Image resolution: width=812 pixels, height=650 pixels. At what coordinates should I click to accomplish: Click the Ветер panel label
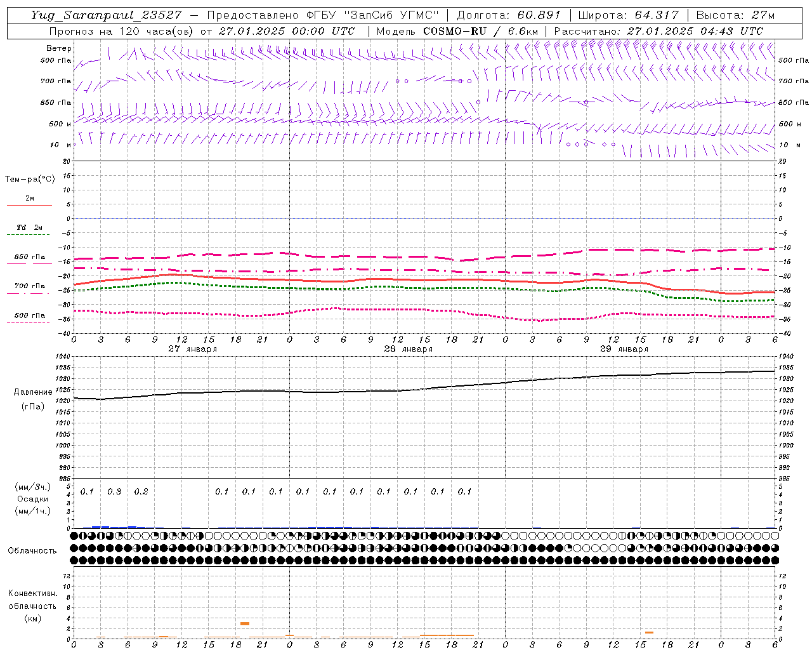(59, 48)
